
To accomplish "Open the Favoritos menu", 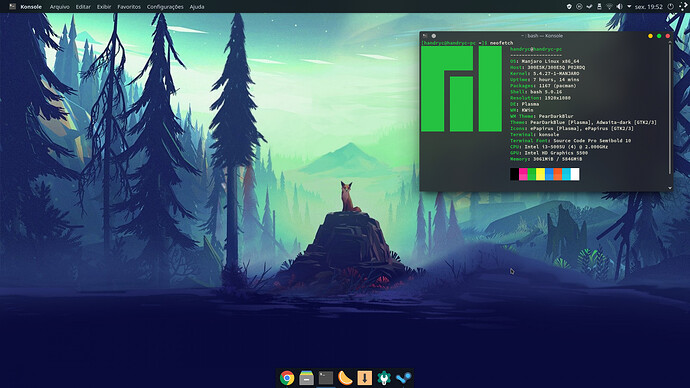I will coord(129,7).
